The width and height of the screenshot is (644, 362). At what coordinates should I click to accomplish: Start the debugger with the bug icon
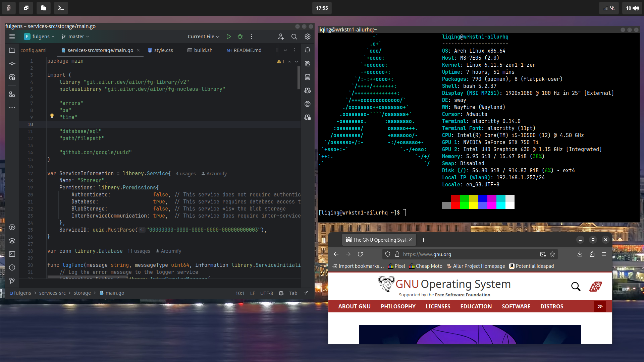click(240, 37)
